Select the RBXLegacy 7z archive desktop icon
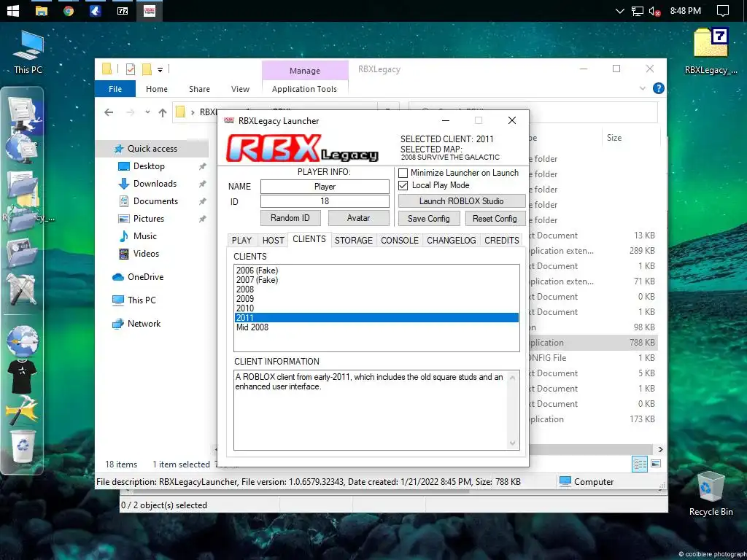 (711, 52)
